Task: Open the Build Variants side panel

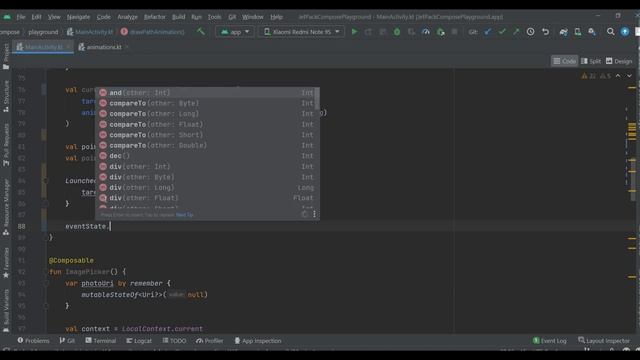Action: tap(6, 310)
